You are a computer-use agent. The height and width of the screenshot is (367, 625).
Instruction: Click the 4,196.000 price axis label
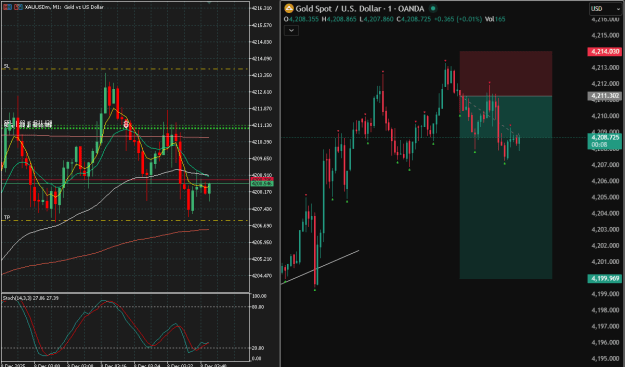click(605, 343)
